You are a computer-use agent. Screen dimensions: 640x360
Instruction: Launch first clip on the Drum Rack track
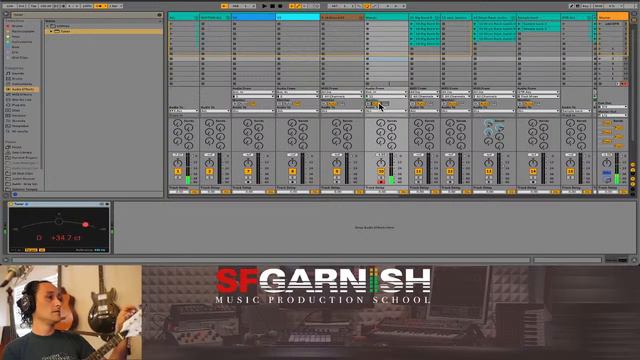(475, 24)
